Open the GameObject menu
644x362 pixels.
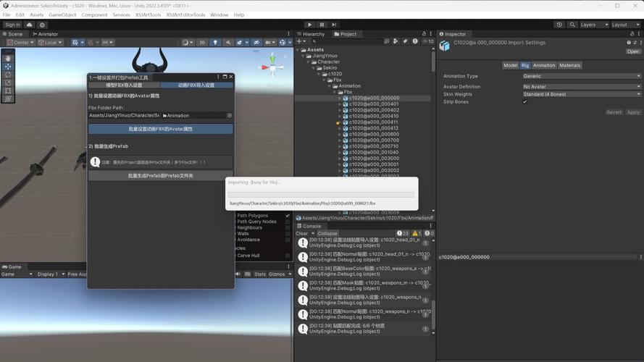coord(62,14)
